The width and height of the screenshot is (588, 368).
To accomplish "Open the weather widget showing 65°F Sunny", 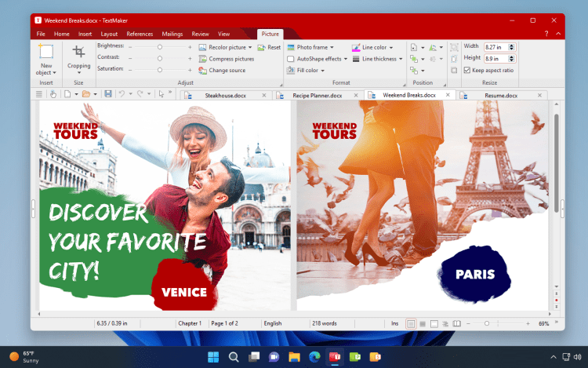I will (24, 357).
